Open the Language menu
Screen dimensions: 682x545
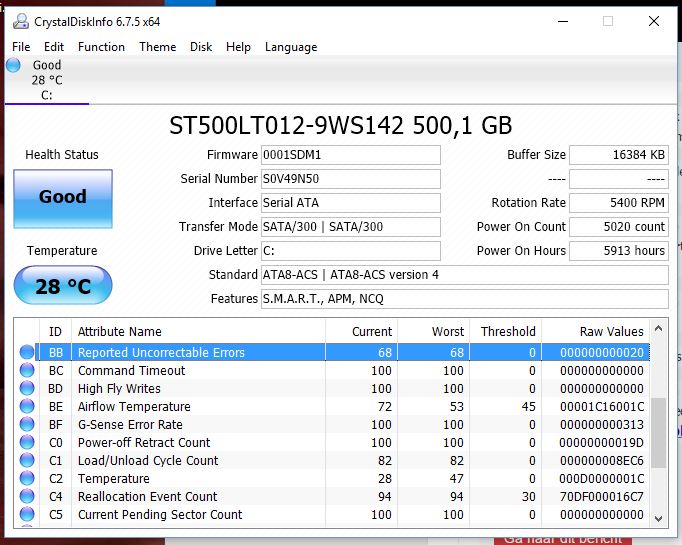point(291,47)
